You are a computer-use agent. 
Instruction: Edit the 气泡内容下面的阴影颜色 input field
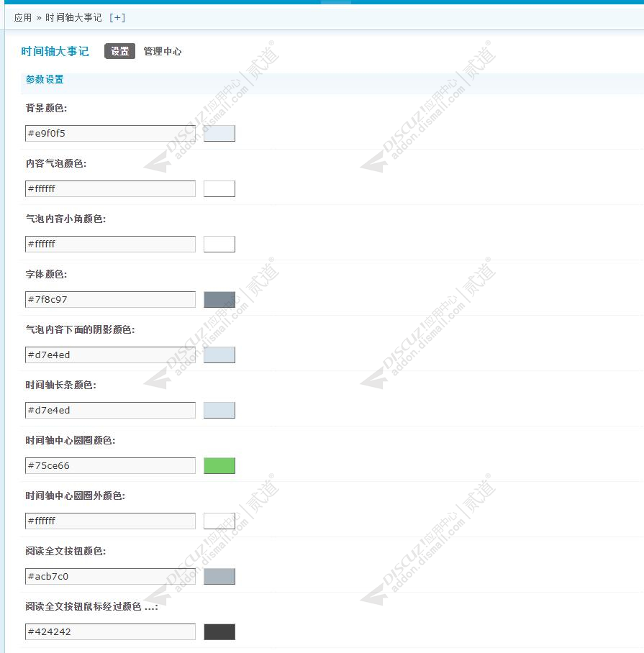click(x=110, y=355)
